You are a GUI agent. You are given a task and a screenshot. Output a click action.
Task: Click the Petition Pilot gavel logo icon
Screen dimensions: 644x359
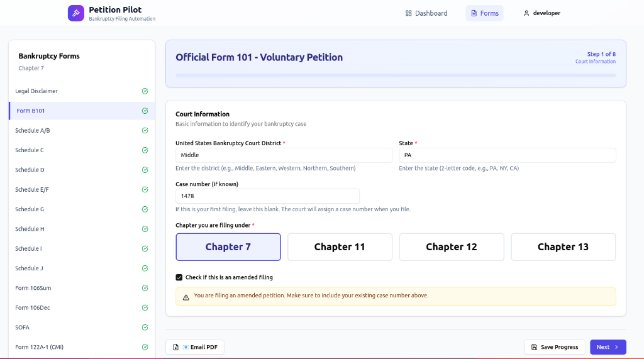[x=76, y=13]
